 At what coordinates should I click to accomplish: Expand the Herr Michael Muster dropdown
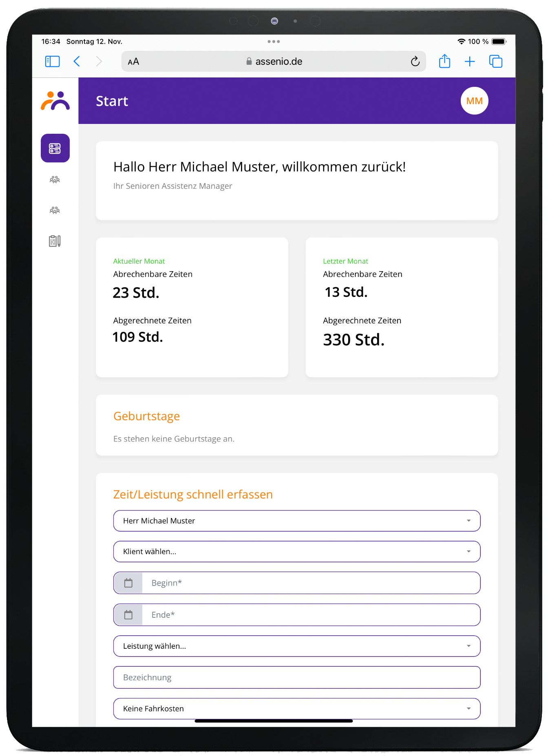click(x=297, y=521)
